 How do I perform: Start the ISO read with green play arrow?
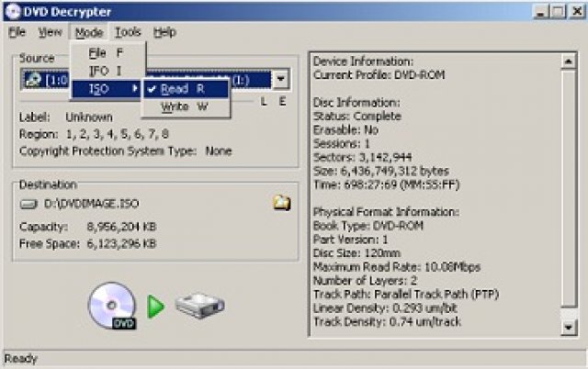(x=155, y=307)
